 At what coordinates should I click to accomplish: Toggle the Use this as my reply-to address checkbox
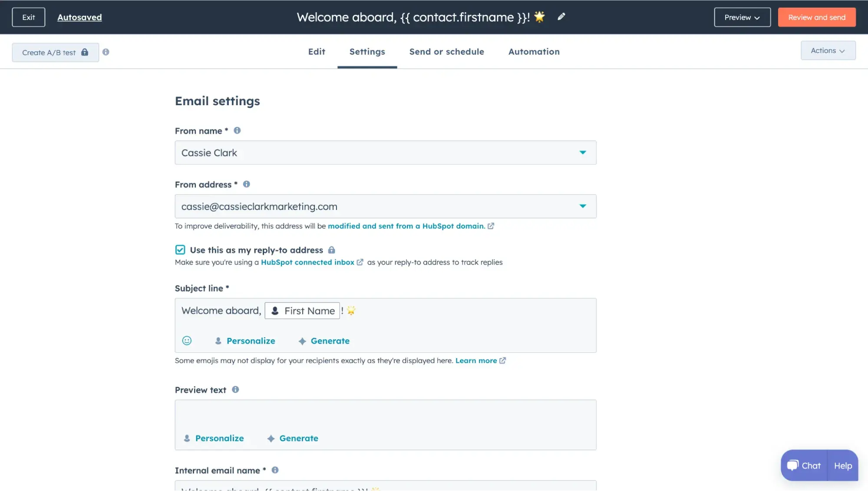click(x=180, y=250)
